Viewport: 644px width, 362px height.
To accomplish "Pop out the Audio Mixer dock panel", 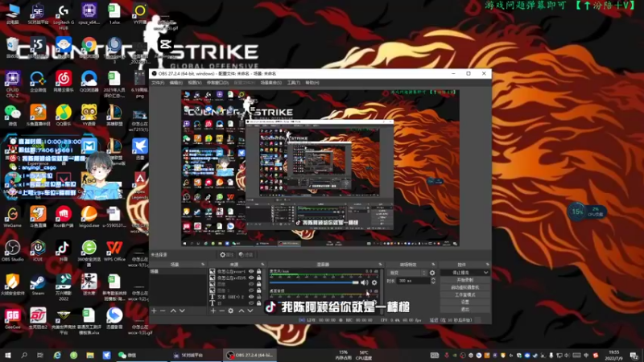I will click(x=380, y=265).
